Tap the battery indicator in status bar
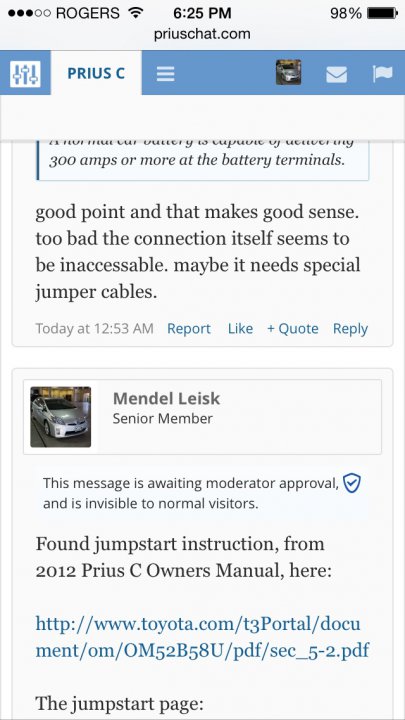 pyautogui.click(x=382, y=13)
